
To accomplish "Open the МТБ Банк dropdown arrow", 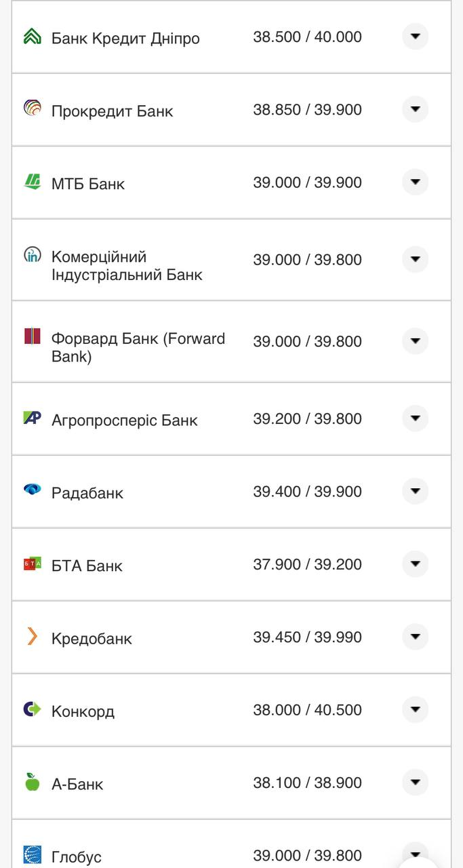I will (415, 182).
